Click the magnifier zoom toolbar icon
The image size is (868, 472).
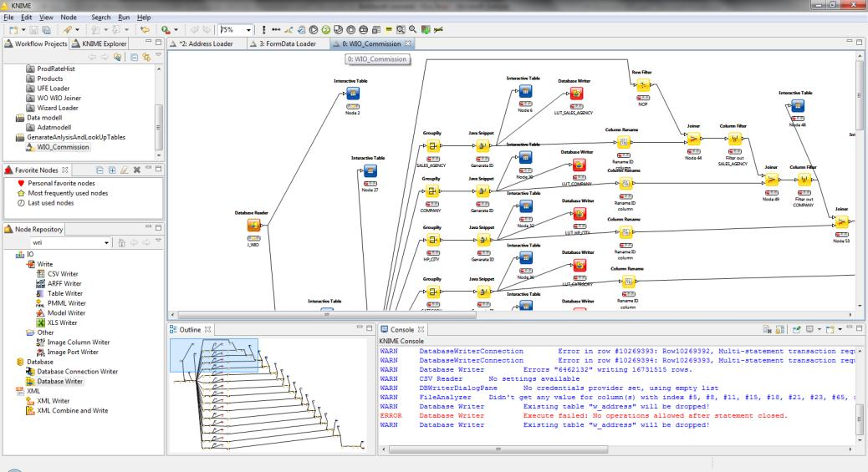[x=412, y=30]
